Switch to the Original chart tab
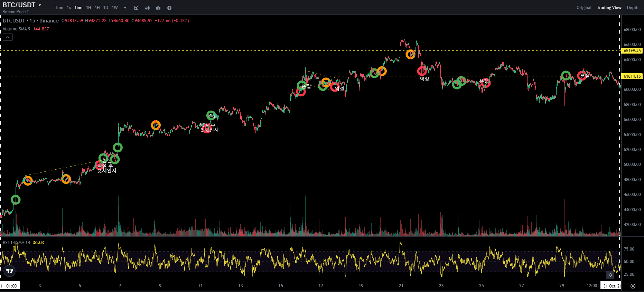The width and height of the screenshot is (644, 292). click(584, 8)
